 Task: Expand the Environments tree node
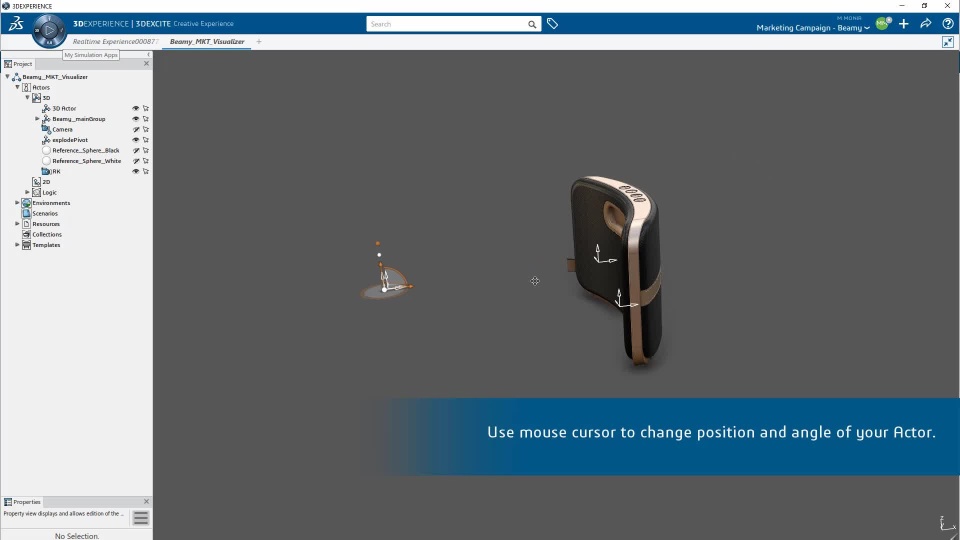[17, 203]
